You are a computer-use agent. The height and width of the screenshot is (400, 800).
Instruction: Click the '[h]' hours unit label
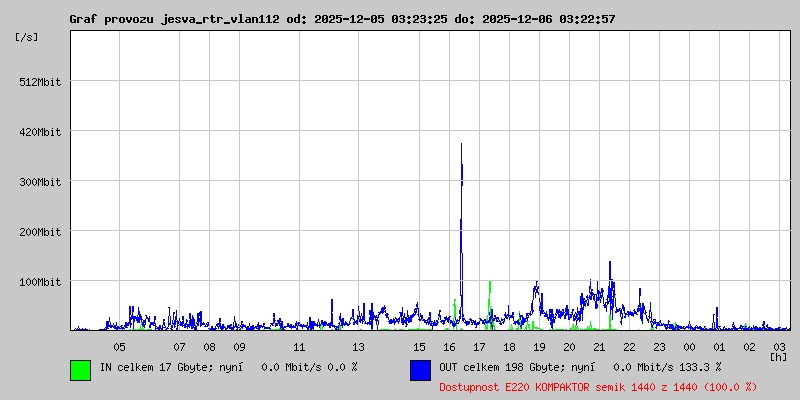[778, 356]
